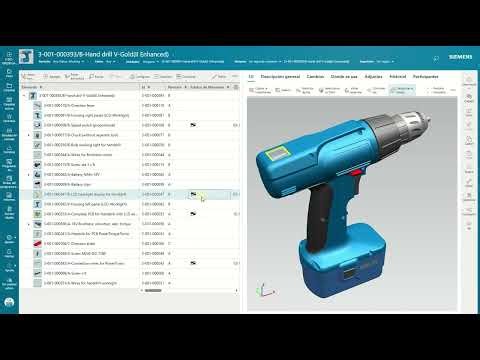The image size is (480, 360).
Task: Click the XYZ axis triad in viewer
Action: [x=266, y=290]
